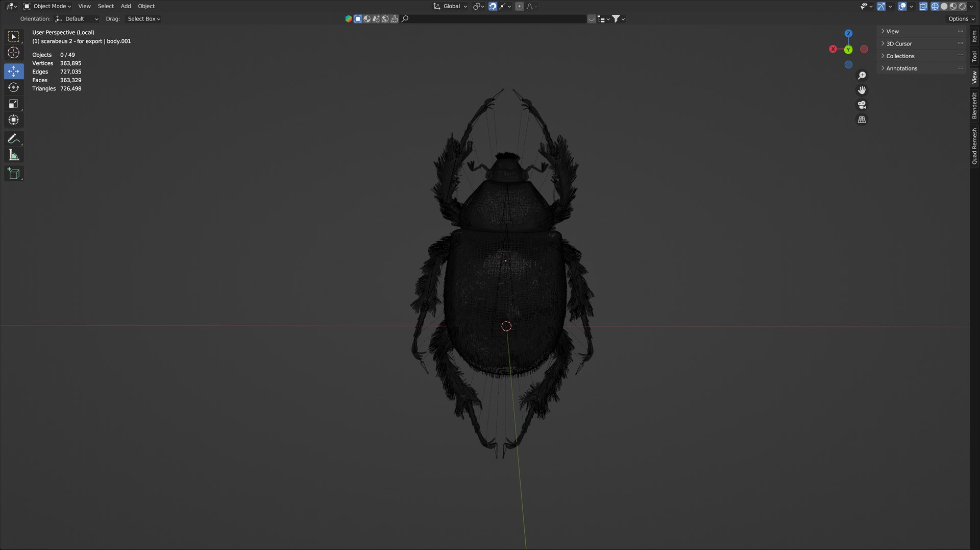Toggle viewport overlays button

[902, 6]
